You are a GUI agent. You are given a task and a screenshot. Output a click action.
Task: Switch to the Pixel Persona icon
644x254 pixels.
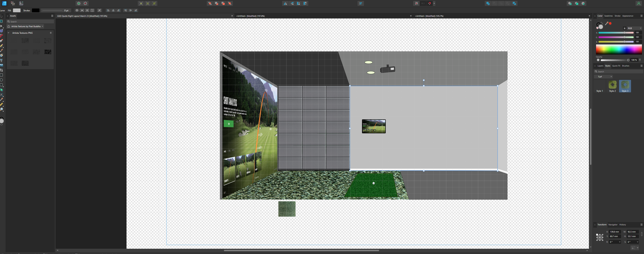(x=13, y=4)
